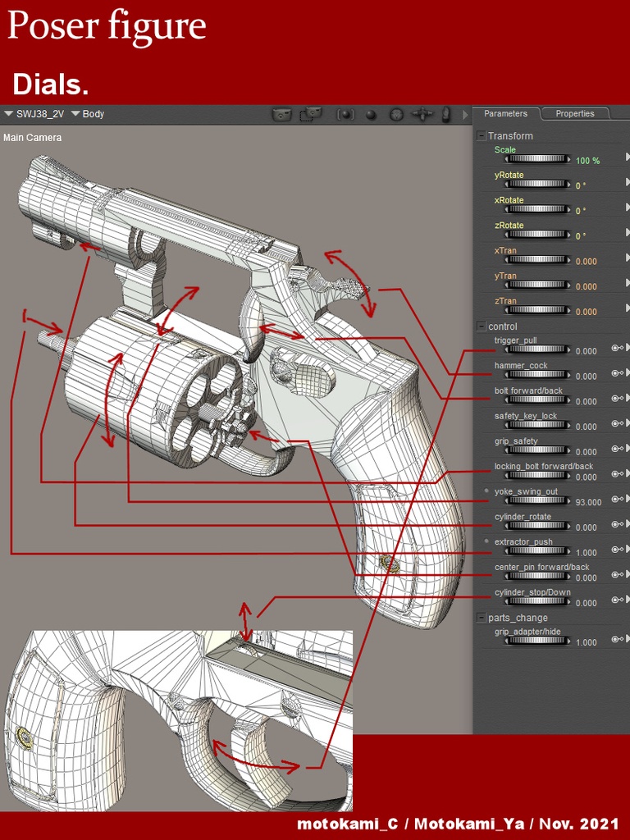Click the four-way arrows icon in viewport toolbar
The image size is (630, 840).
click(422, 114)
